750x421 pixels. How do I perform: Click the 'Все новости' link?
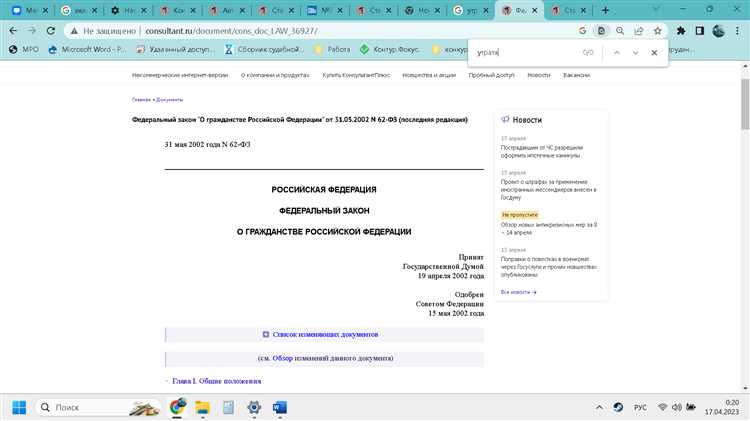tap(518, 292)
